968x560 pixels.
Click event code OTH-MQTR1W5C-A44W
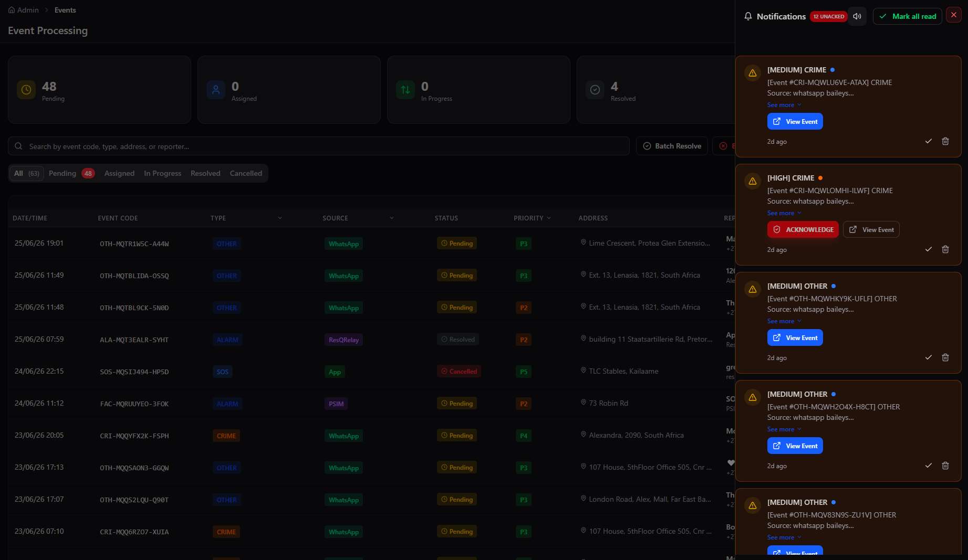(x=134, y=244)
